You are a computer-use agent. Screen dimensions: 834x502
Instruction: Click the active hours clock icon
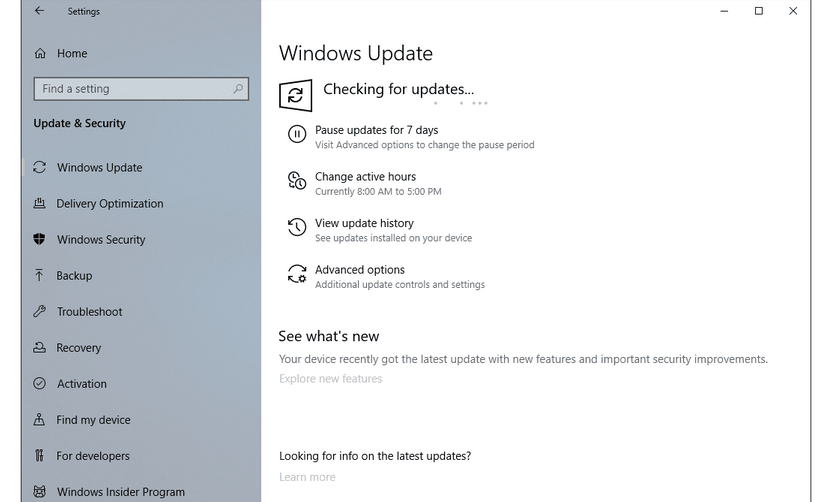pos(297,181)
